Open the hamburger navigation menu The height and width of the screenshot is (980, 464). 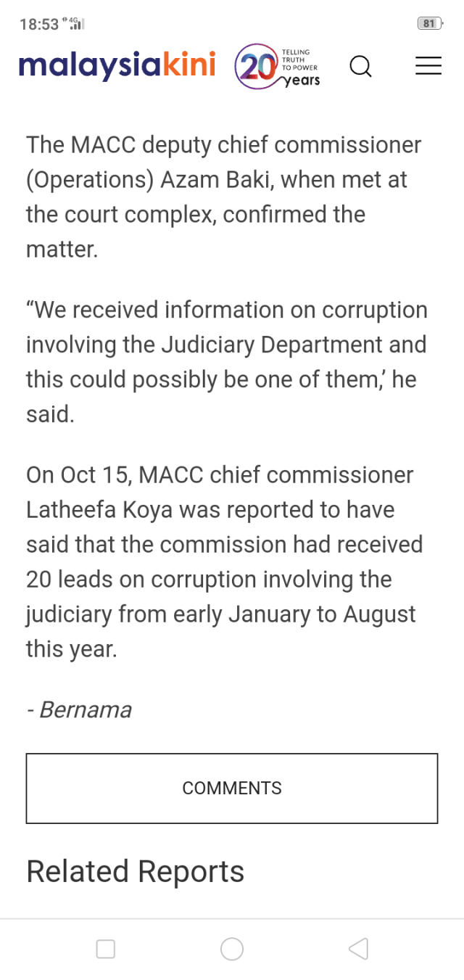(428, 66)
